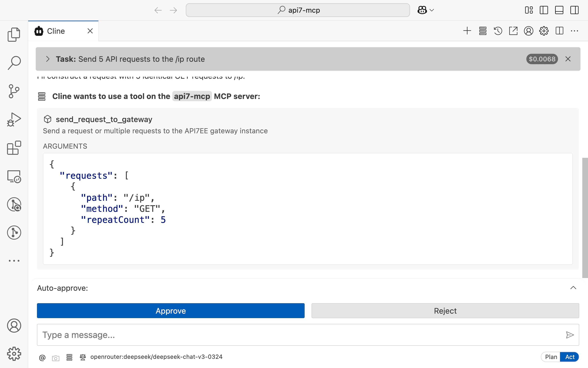Click the $0.0068 cost badge
588x368 pixels.
coord(542,59)
